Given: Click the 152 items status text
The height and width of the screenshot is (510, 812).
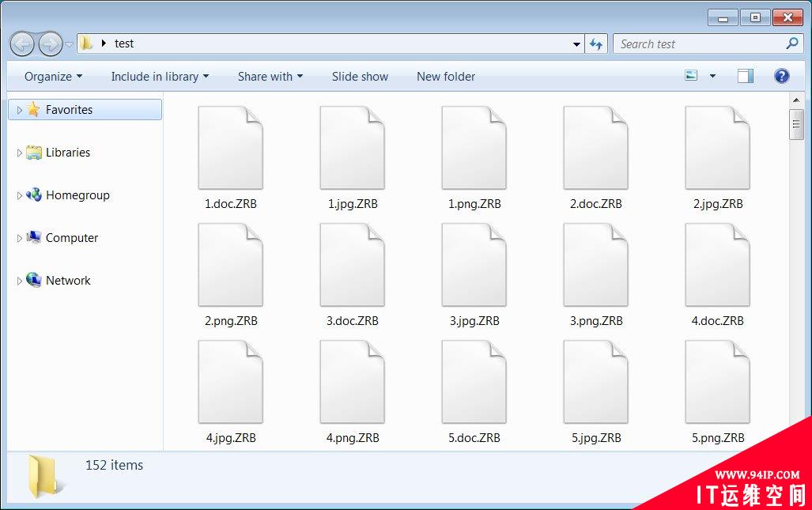Looking at the screenshot, I should point(114,465).
